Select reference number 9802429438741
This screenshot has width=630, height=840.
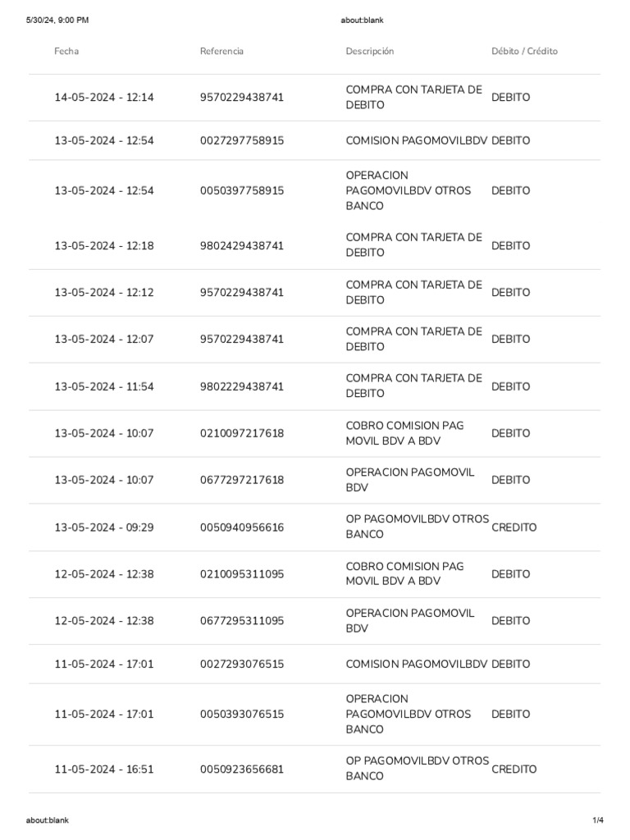tap(242, 245)
